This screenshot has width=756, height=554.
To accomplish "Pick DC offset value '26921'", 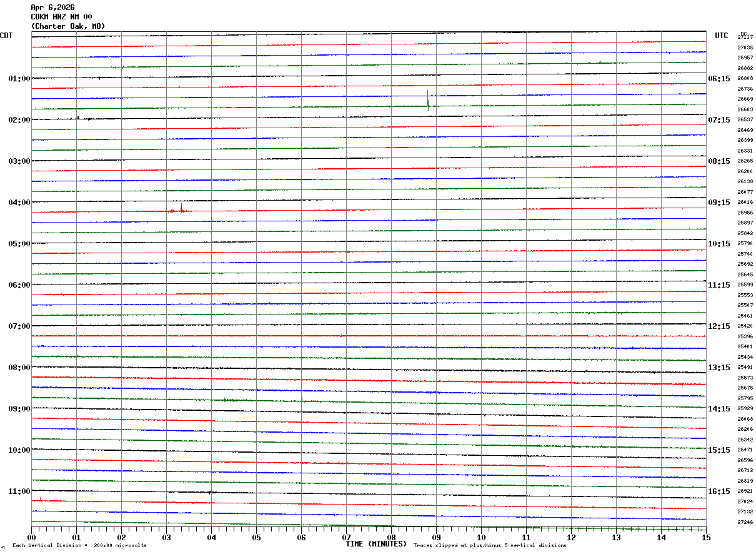I will click(745, 491).
